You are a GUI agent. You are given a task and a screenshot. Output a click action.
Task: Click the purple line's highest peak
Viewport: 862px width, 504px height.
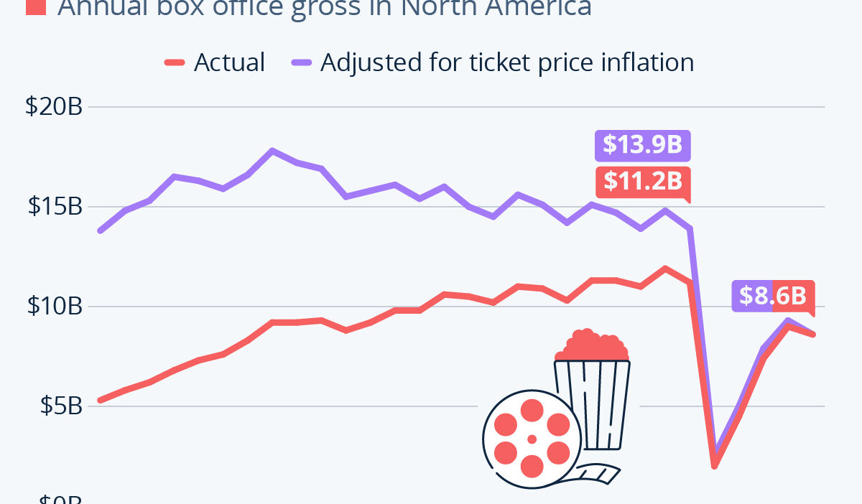[272, 151]
